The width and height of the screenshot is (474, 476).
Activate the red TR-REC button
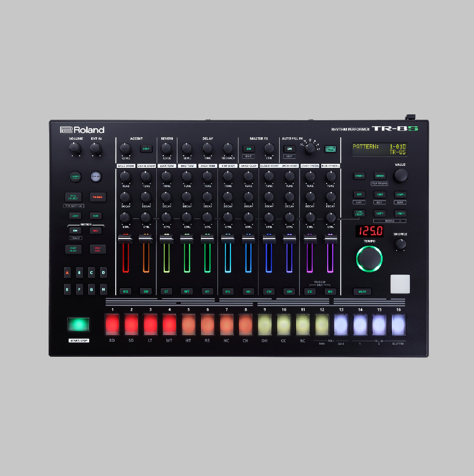pyautogui.click(x=98, y=197)
